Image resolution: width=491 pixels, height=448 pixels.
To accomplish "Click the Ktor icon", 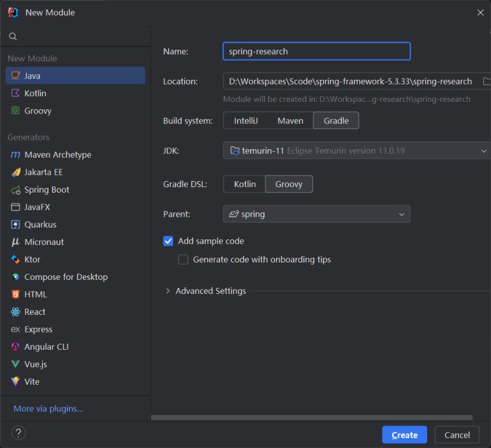I will [x=15, y=260].
